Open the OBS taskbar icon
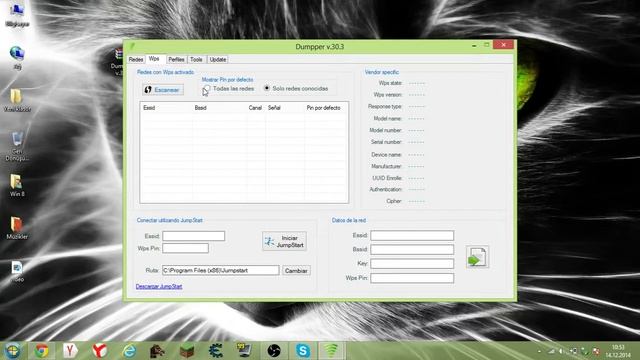 tap(274, 351)
